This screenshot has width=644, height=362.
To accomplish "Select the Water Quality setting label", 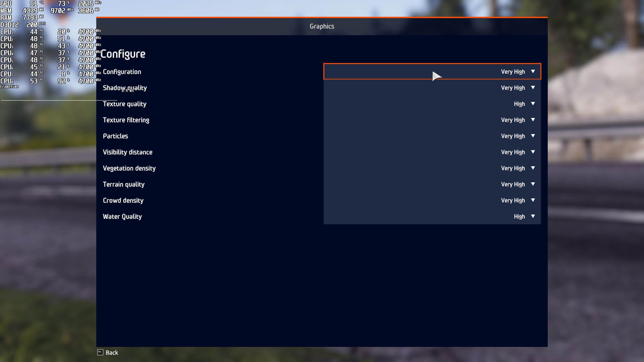I will [x=122, y=217].
